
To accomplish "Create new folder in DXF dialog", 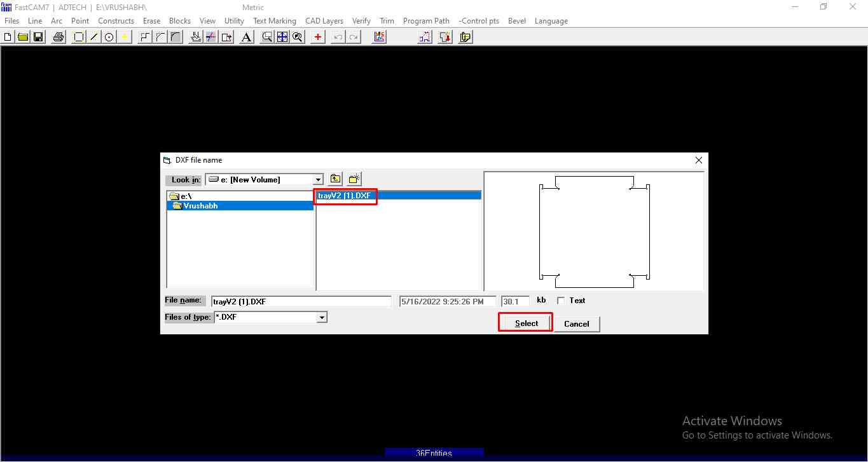I will click(354, 179).
